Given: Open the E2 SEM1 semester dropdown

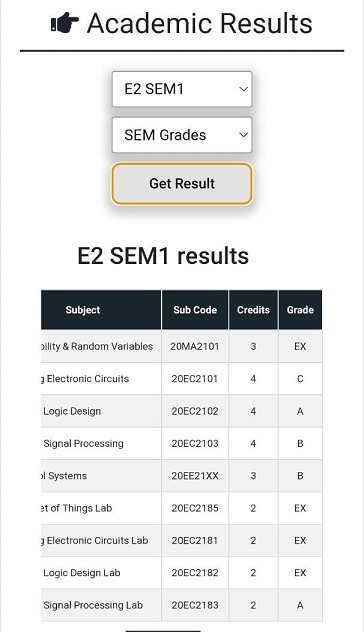Looking at the screenshot, I should [x=182, y=89].
